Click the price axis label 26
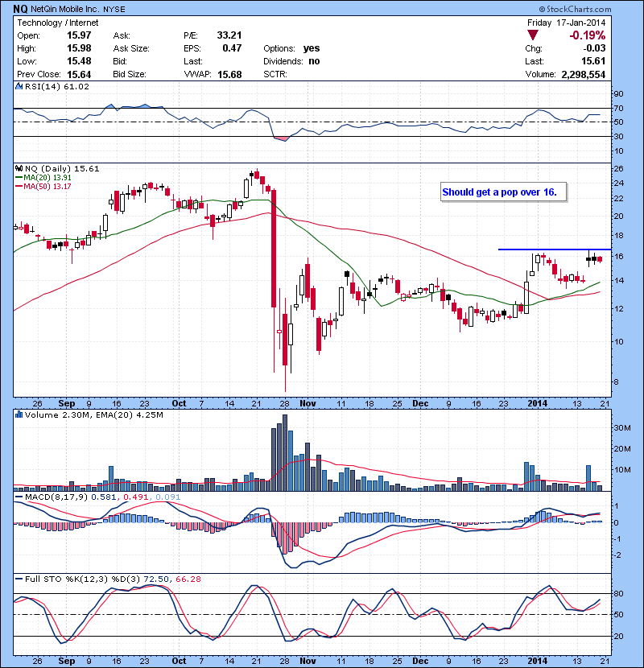644x668 pixels. point(618,169)
